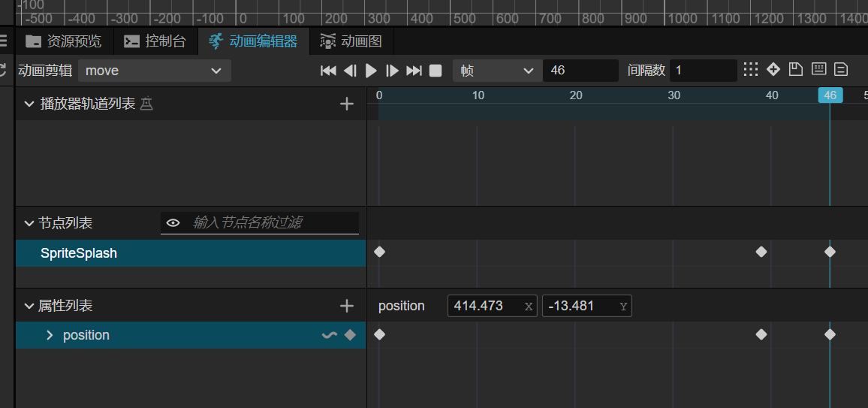This screenshot has width=868, height=408.
Task: Step to previous frame
Action: coord(350,71)
